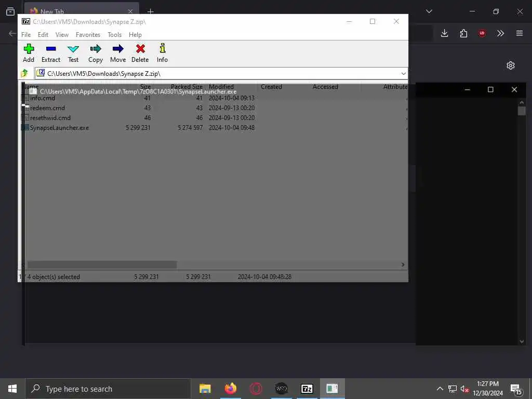Open the View menu
The width and height of the screenshot is (532, 399).
[x=62, y=35]
